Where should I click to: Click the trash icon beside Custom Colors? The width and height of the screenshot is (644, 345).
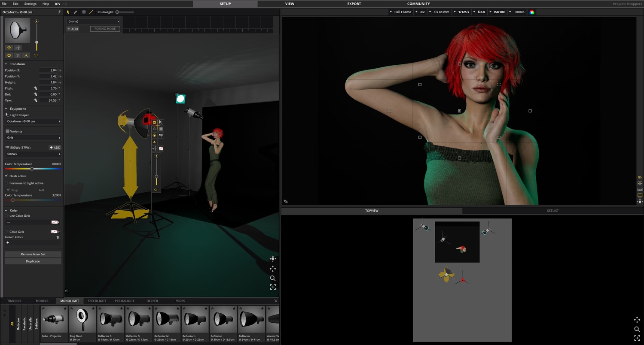(58, 237)
